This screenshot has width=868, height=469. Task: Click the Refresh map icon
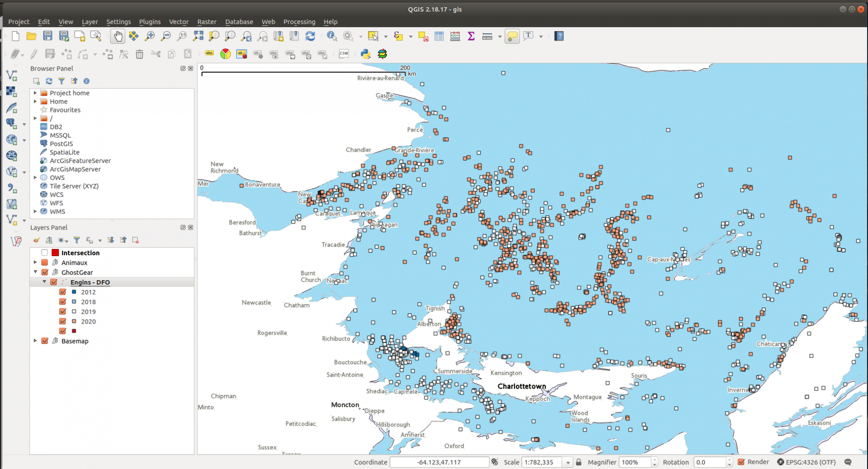tap(310, 36)
